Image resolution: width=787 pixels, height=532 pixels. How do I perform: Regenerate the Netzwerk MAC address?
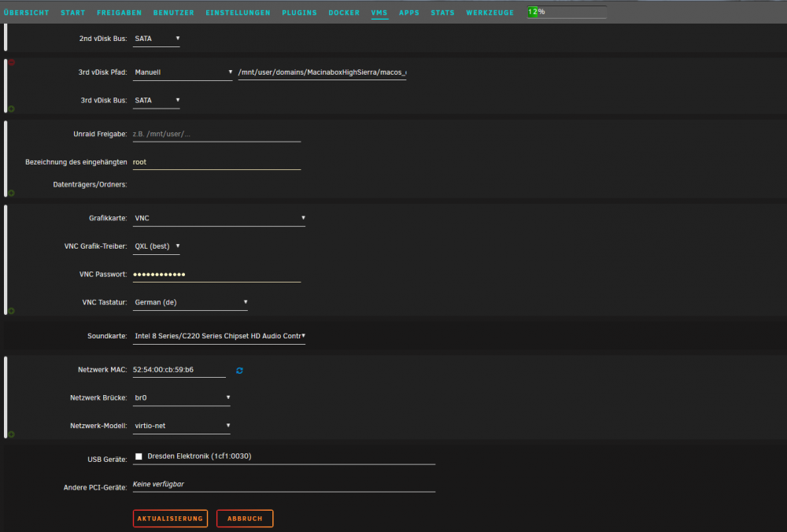(239, 371)
